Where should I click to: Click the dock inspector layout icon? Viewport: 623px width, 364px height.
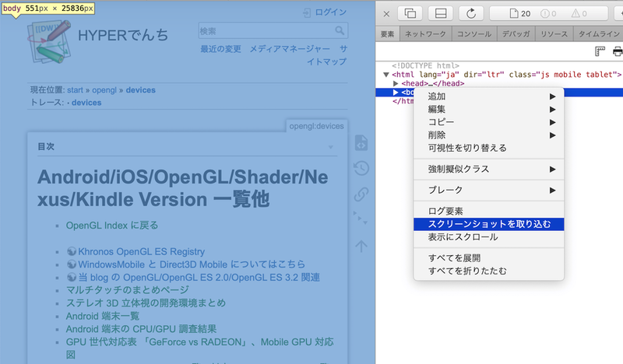click(x=441, y=13)
